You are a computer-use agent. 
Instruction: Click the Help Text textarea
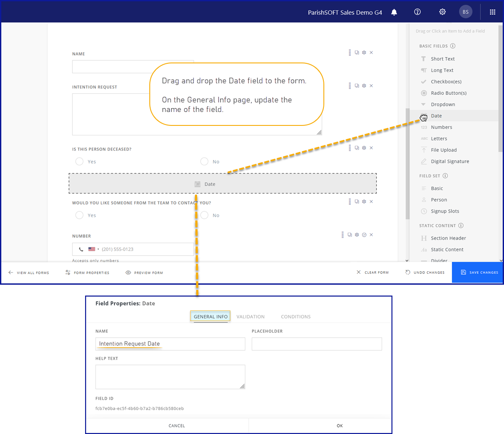click(170, 377)
